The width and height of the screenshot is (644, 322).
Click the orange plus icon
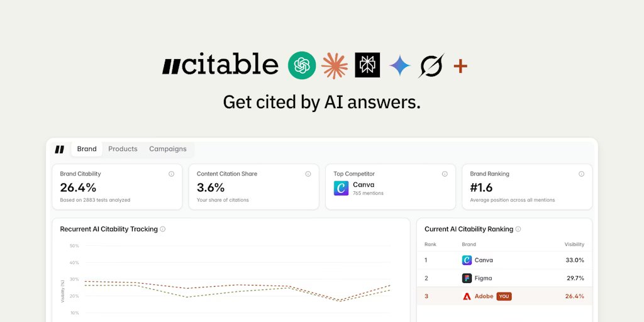click(460, 66)
